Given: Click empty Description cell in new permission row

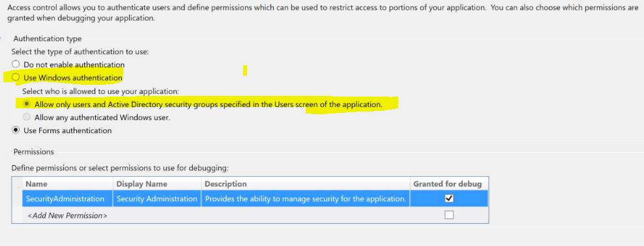Looking at the screenshot, I should coord(306,215).
